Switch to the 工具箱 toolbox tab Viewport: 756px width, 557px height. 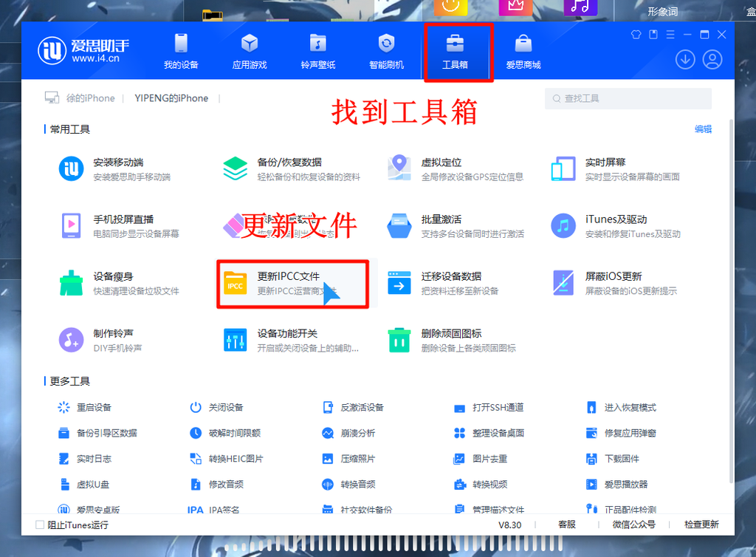tap(455, 52)
